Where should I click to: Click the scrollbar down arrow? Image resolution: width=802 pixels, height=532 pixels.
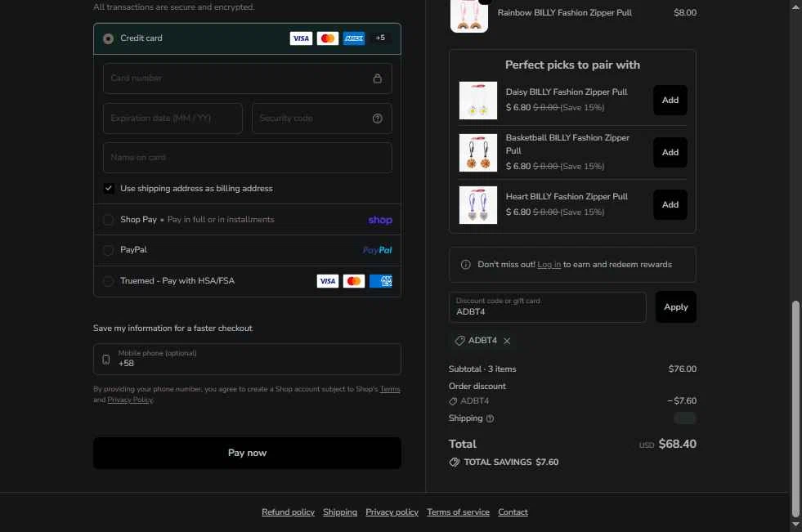click(x=795, y=525)
